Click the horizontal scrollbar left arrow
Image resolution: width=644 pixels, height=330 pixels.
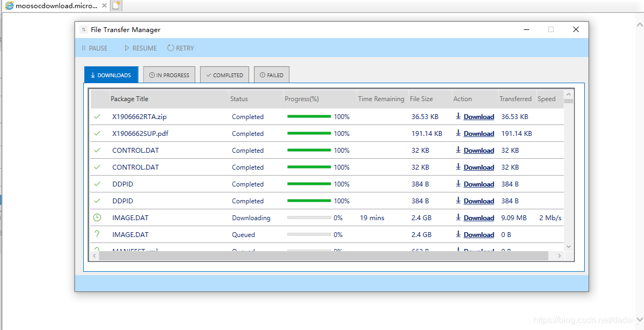coord(95,256)
